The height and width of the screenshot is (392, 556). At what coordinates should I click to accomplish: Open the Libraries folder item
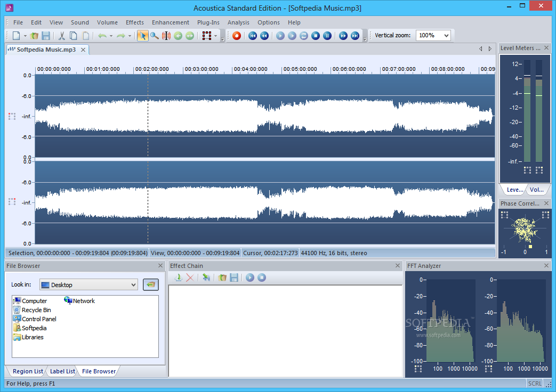point(28,337)
